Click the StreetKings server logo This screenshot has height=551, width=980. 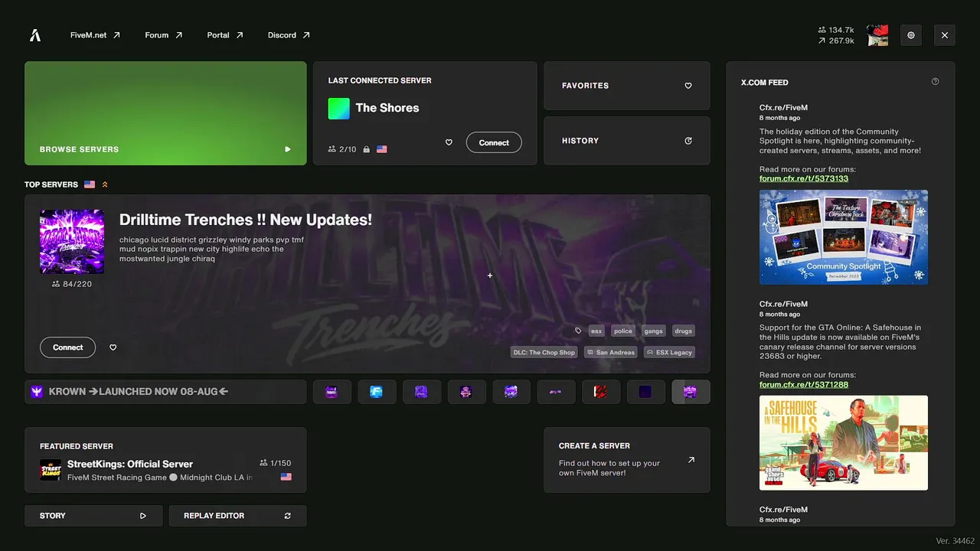pyautogui.click(x=51, y=470)
